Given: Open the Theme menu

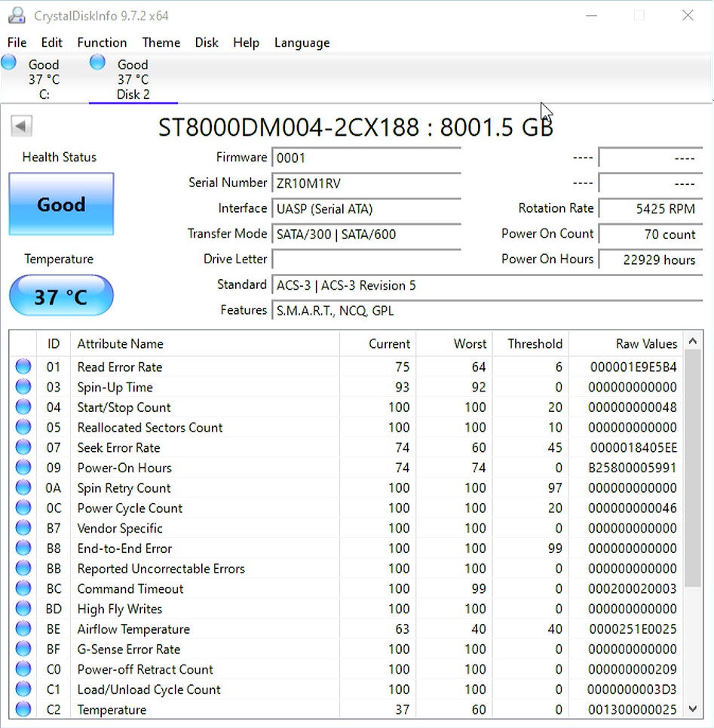Looking at the screenshot, I should (161, 43).
